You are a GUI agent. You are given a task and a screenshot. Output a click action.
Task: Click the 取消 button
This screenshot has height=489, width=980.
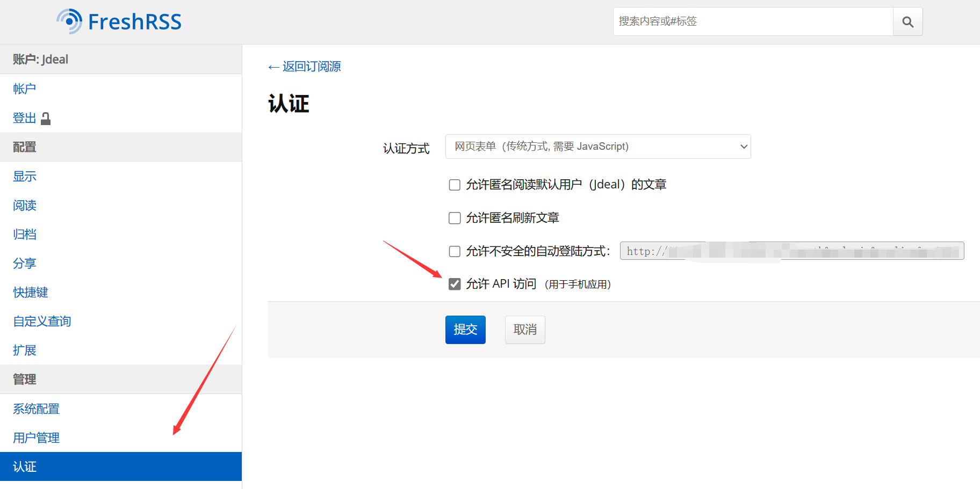coord(524,330)
